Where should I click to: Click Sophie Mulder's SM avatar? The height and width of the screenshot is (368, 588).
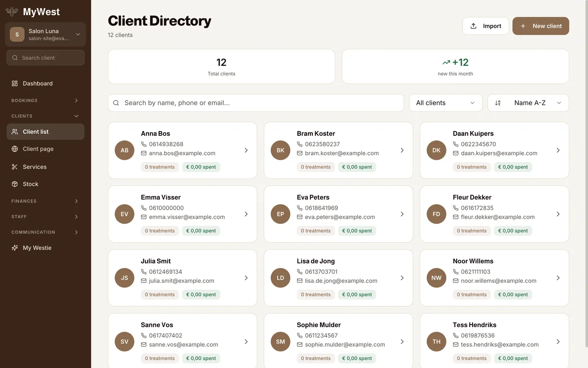281,341
